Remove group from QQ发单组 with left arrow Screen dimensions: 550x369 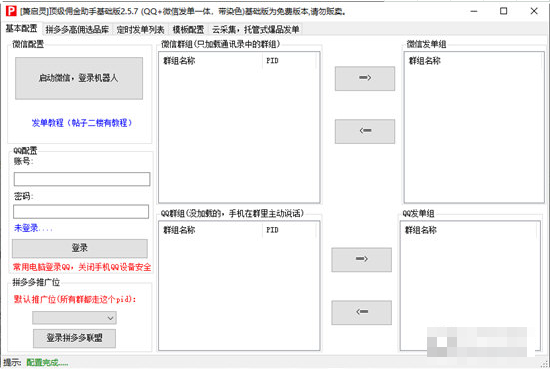pyautogui.click(x=362, y=312)
